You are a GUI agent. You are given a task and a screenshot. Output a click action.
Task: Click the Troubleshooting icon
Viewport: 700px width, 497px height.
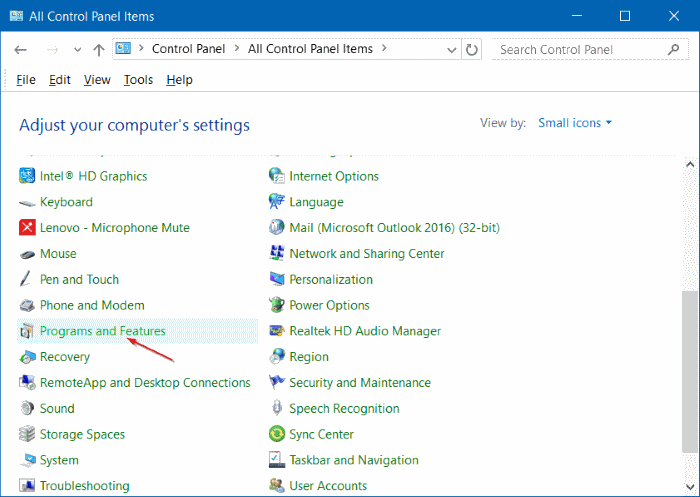pyautogui.click(x=27, y=486)
